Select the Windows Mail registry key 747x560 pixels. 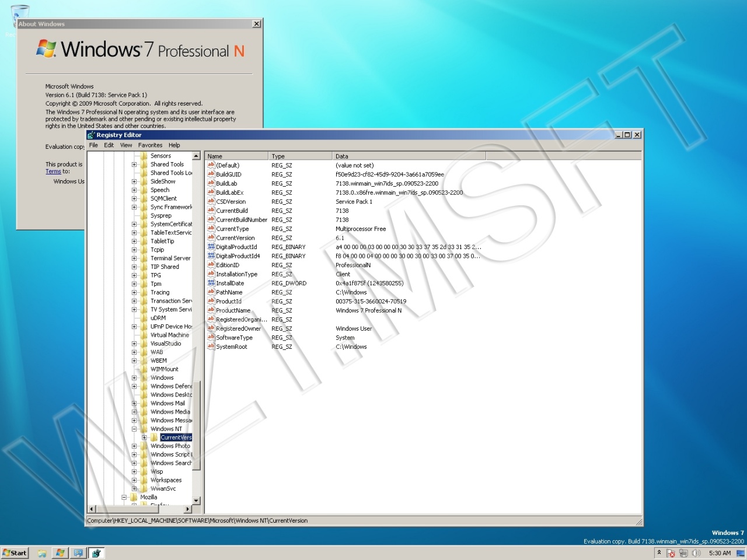coord(167,403)
